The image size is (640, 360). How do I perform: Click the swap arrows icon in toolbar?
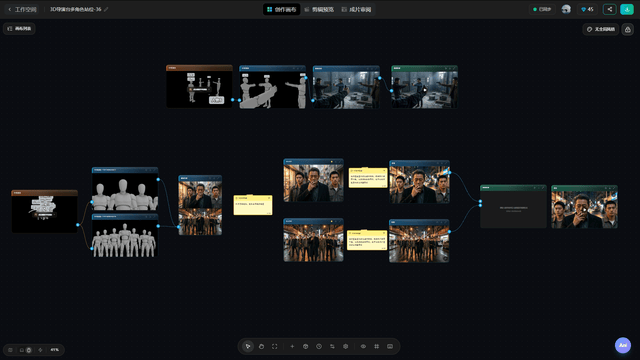pyautogui.click(x=332, y=347)
